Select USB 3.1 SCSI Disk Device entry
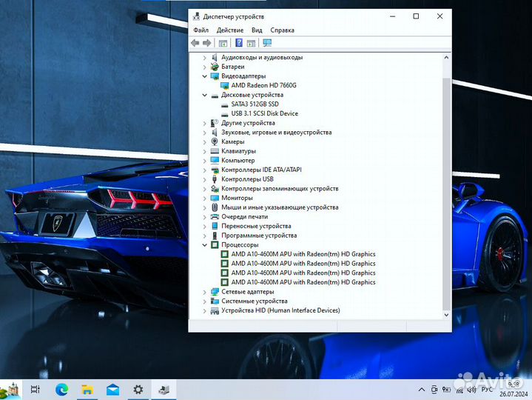The width and height of the screenshot is (532, 400). (265, 113)
